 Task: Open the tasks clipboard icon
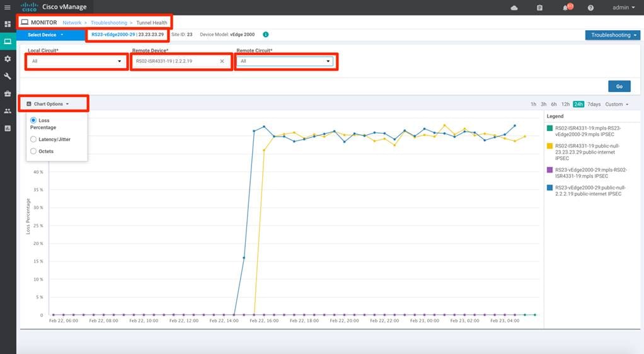click(539, 8)
